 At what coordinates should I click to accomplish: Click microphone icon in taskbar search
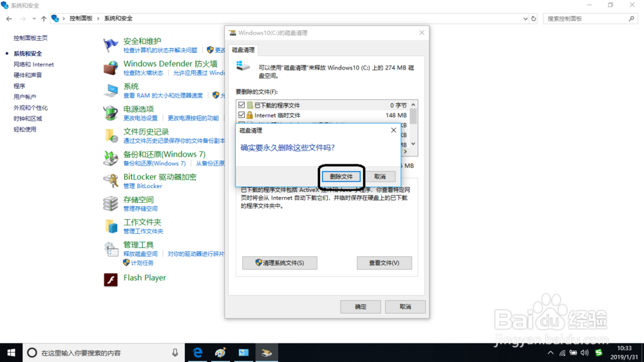tap(175, 352)
